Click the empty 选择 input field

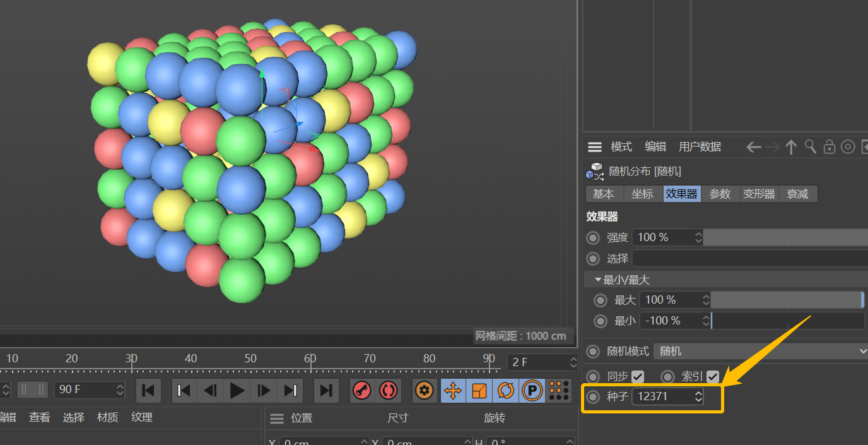pyautogui.click(x=750, y=259)
